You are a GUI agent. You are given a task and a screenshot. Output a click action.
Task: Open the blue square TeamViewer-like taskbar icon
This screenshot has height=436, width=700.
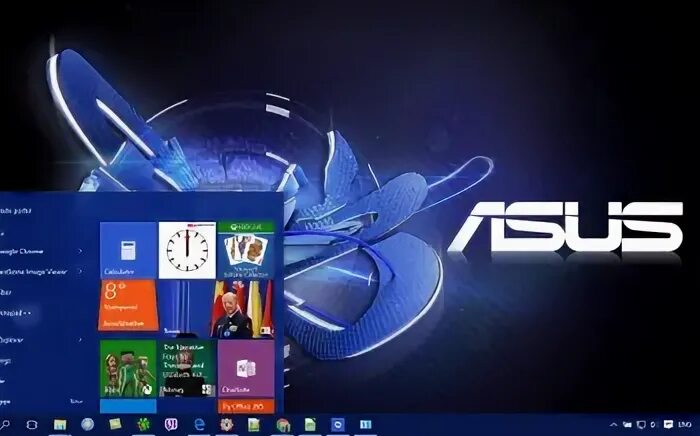tap(338, 424)
